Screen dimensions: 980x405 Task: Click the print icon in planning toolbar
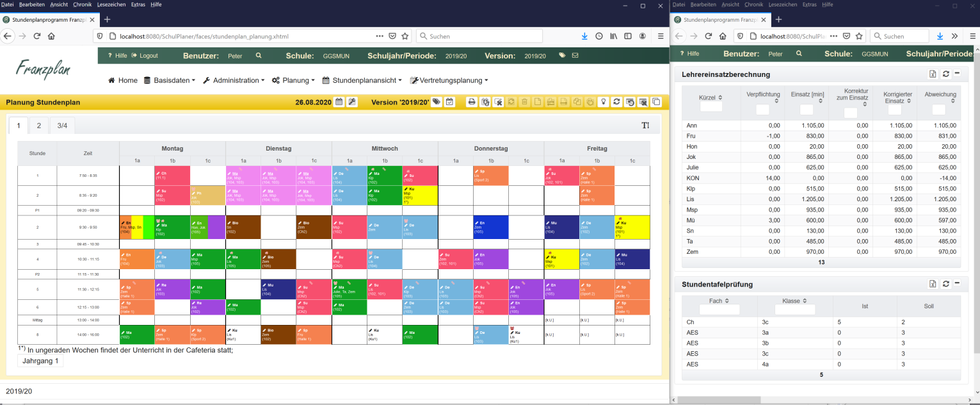[x=472, y=102]
